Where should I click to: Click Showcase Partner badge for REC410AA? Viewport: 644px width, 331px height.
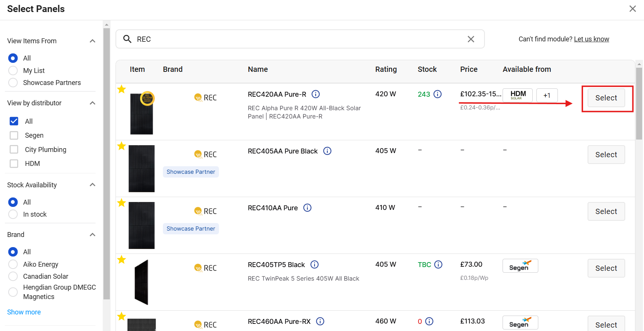191,229
